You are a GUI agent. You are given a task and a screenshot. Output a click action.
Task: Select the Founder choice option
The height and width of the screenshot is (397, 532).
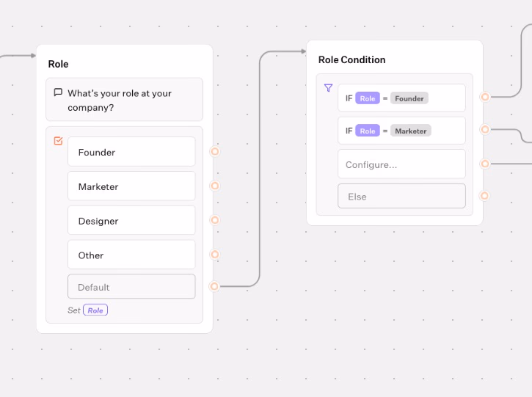pos(131,152)
